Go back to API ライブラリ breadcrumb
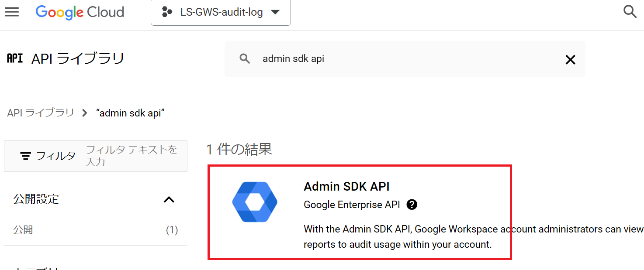The image size is (644, 270). point(41,113)
